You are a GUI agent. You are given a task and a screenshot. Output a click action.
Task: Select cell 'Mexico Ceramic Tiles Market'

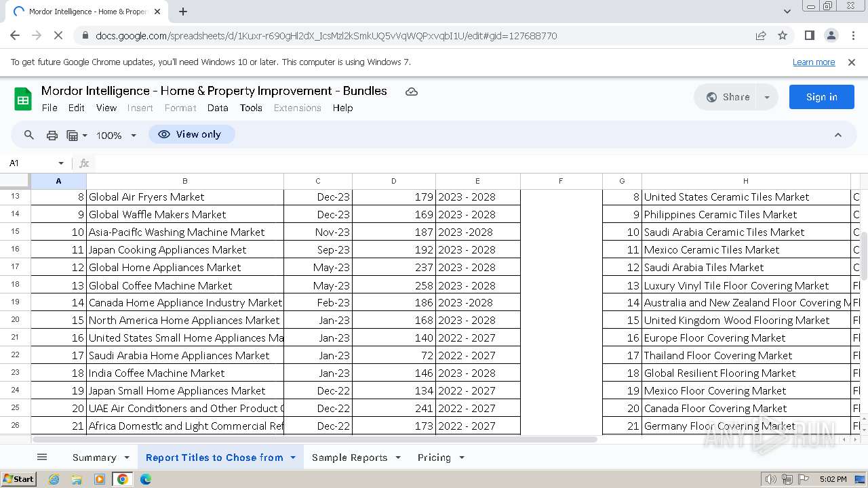coord(746,250)
